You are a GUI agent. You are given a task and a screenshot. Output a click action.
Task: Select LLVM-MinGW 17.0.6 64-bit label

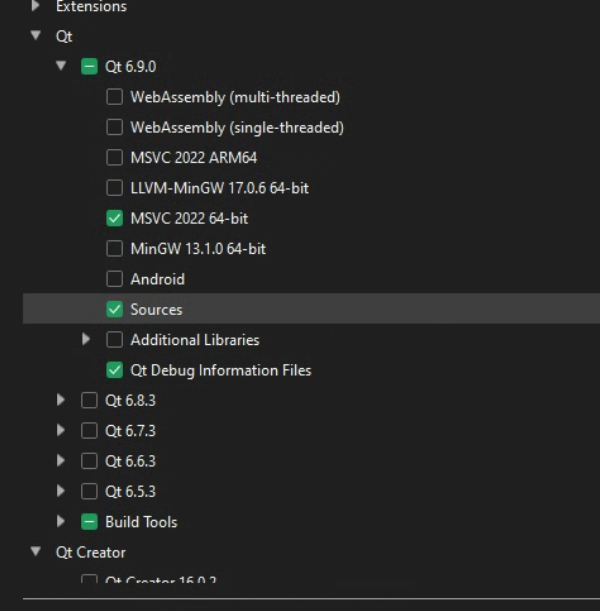(220, 188)
